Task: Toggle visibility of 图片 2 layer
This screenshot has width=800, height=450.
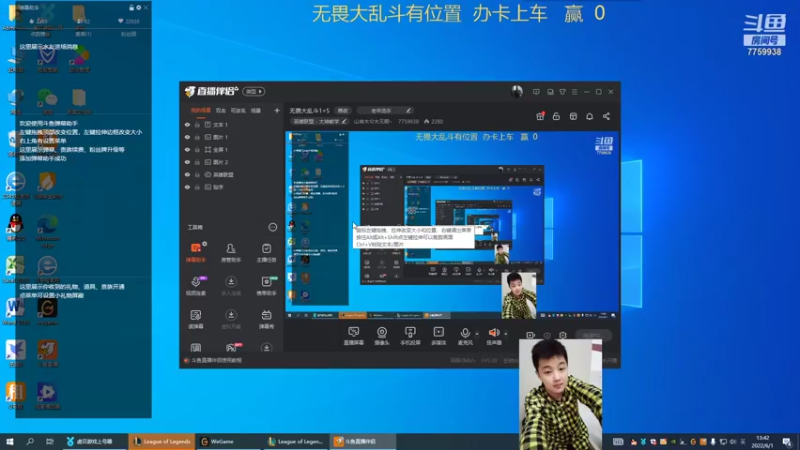Action: click(x=187, y=162)
